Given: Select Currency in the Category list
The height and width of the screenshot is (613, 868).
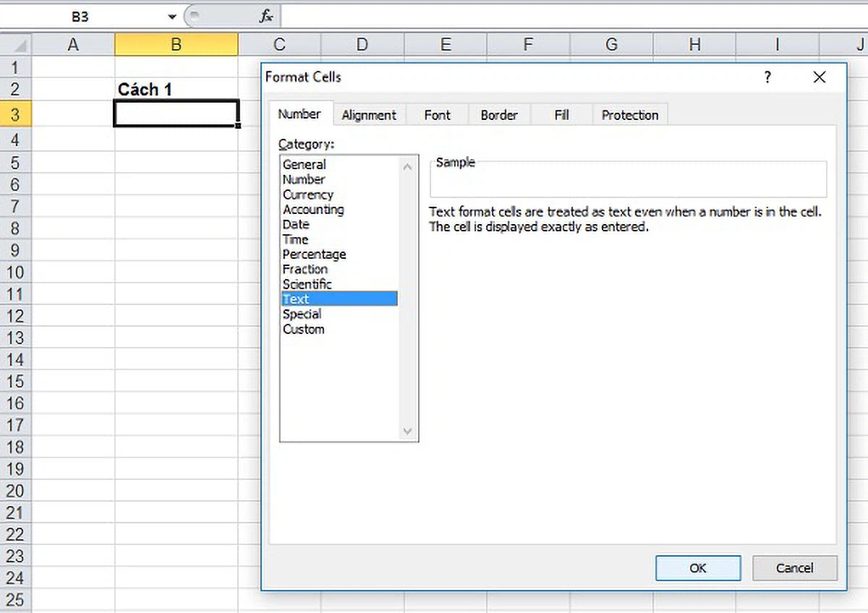Looking at the screenshot, I should [308, 194].
